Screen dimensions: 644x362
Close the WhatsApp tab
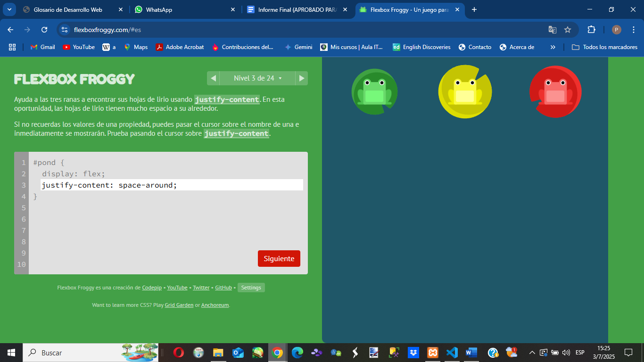point(232,9)
